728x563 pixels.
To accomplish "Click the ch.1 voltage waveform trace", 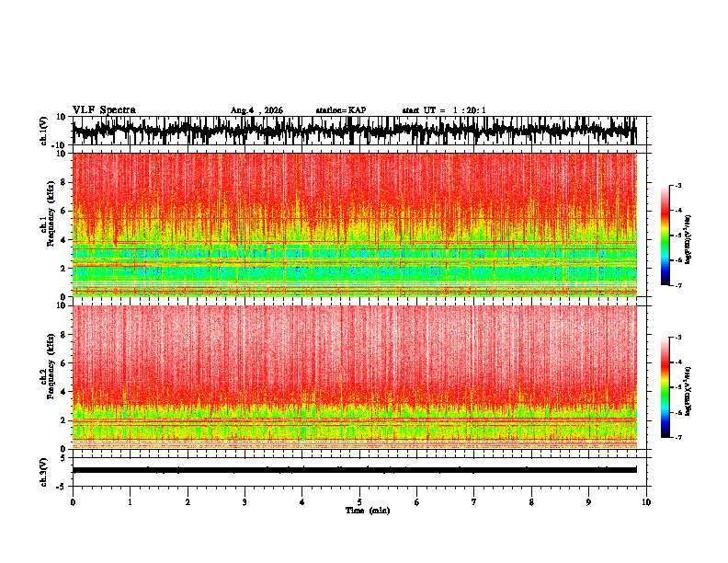I will (354, 131).
